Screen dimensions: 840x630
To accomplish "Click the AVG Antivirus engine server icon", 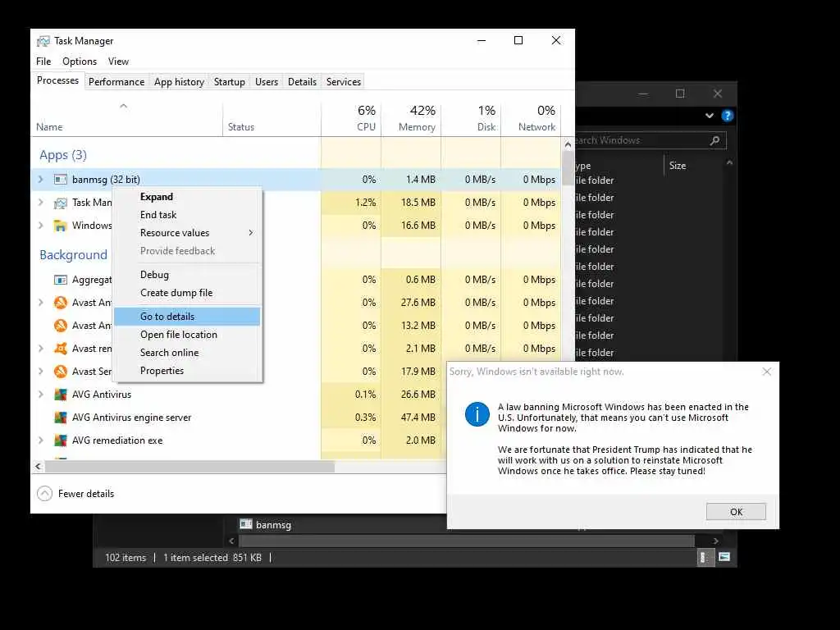I will (x=61, y=418).
